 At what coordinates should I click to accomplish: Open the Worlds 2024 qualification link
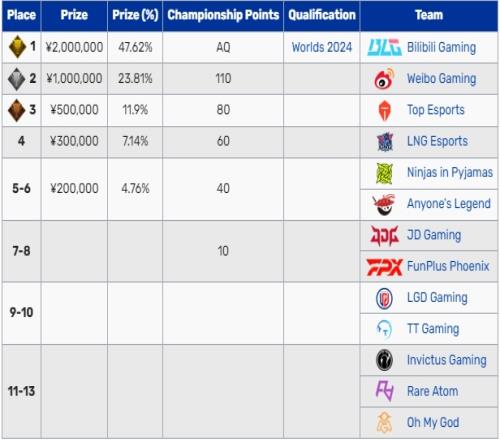tap(322, 47)
